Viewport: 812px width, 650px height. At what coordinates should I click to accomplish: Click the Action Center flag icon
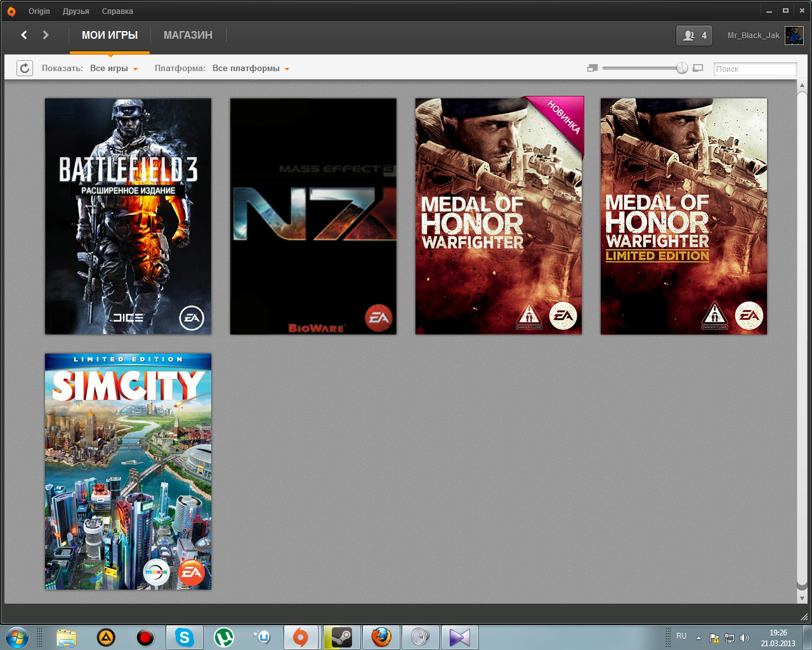click(714, 638)
